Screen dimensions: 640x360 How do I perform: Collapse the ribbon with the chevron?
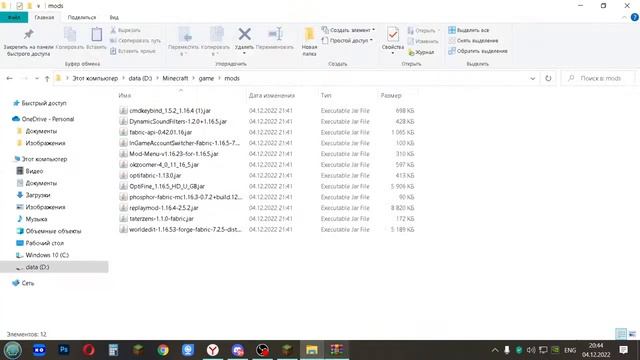tap(624, 17)
